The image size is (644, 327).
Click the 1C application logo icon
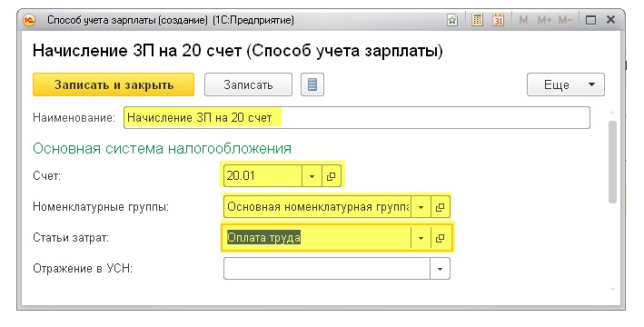click(x=30, y=20)
